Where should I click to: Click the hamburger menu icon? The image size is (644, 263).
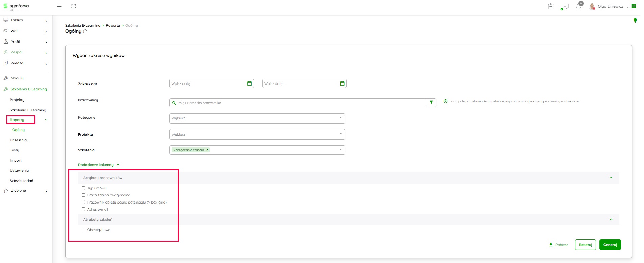59,6
